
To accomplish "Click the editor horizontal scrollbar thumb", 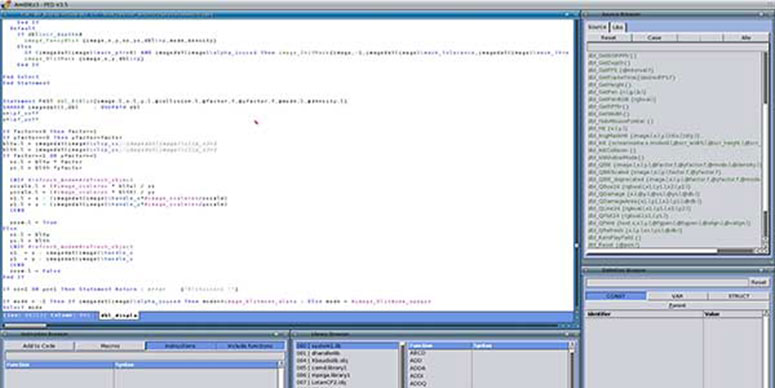I will pyautogui.click(x=25, y=325).
